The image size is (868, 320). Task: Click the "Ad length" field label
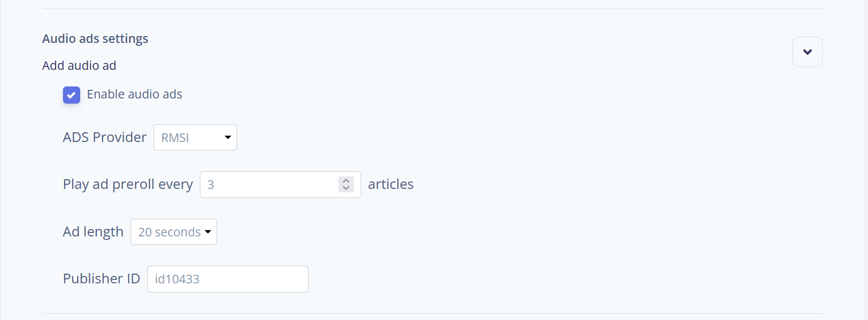pyautogui.click(x=93, y=232)
